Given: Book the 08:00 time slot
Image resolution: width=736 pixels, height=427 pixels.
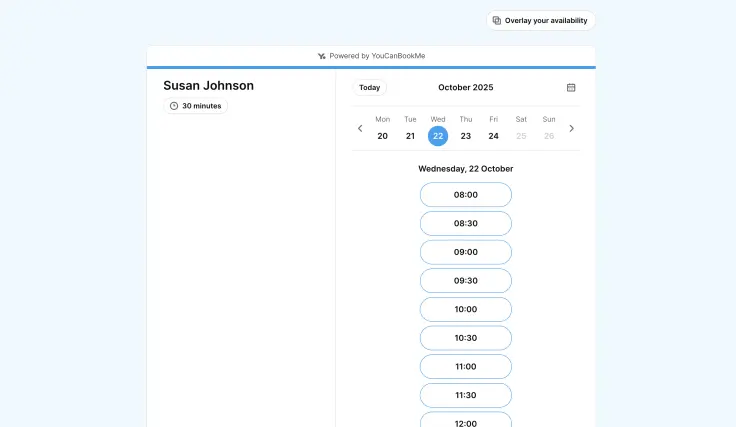Looking at the screenshot, I should 465,195.
